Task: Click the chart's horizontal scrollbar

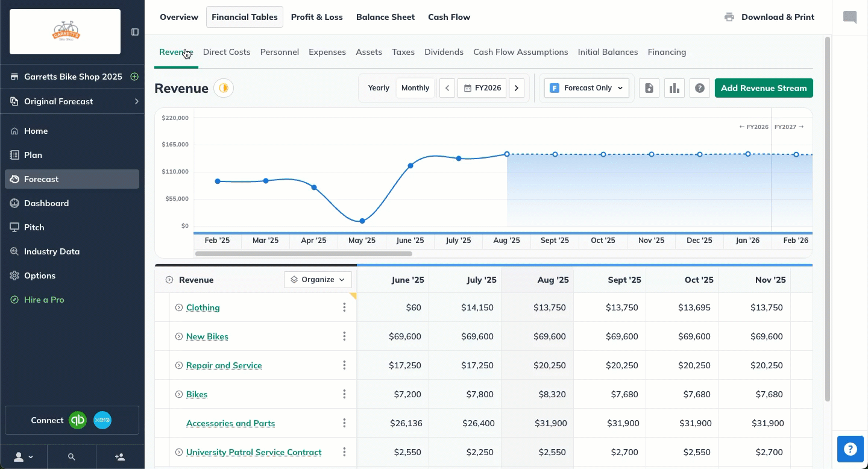Action: click(x=304, y=254)
